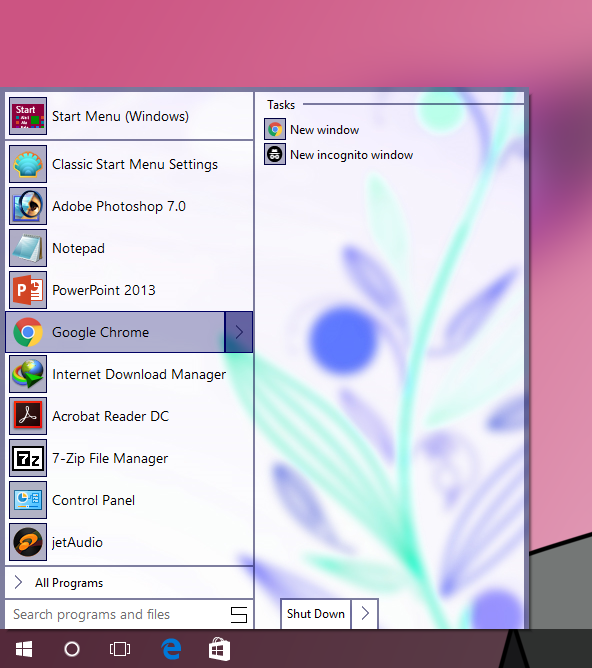Click the Internet Download Manager label
This screenshot has width=592, height=668.
pyautogui.click(x=139, y=374)
